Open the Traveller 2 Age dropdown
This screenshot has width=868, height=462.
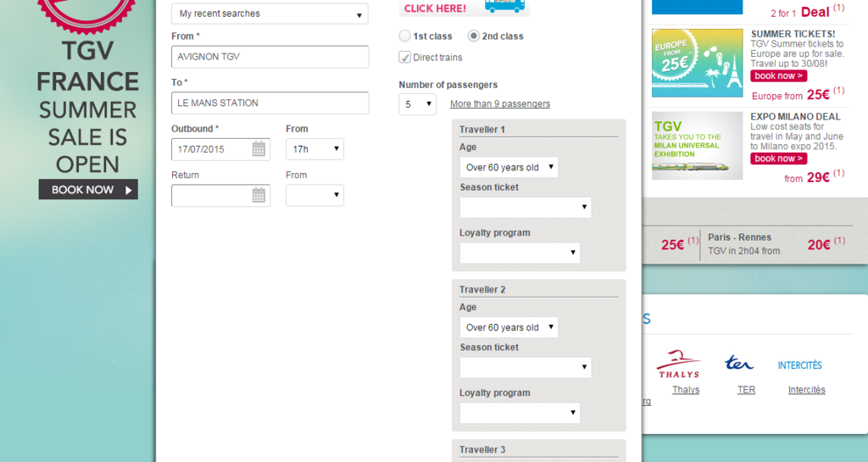click(x=509, y=327)
